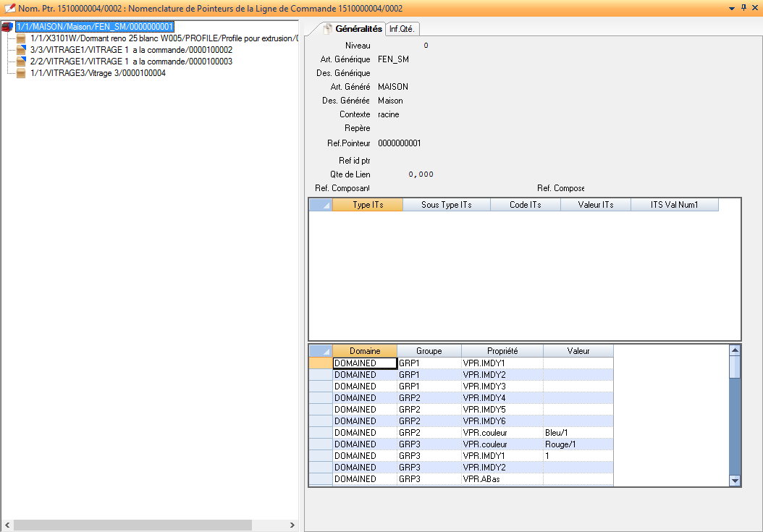Click the notepad icon in the title bar
This screenshot has height=532, width=763.
9,8
